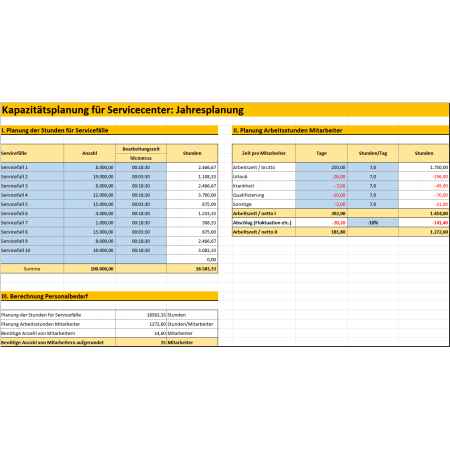
Task: Click heading 'II. Planung Arbeitsstunden Mitarbeiter'
Action: [x=288, y=130]
